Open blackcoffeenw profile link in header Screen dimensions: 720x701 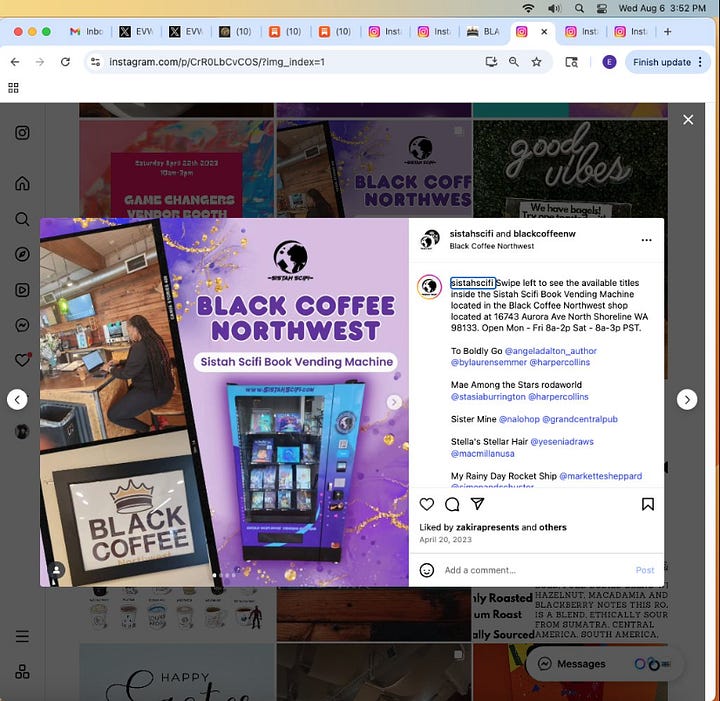tap(544, 234)
